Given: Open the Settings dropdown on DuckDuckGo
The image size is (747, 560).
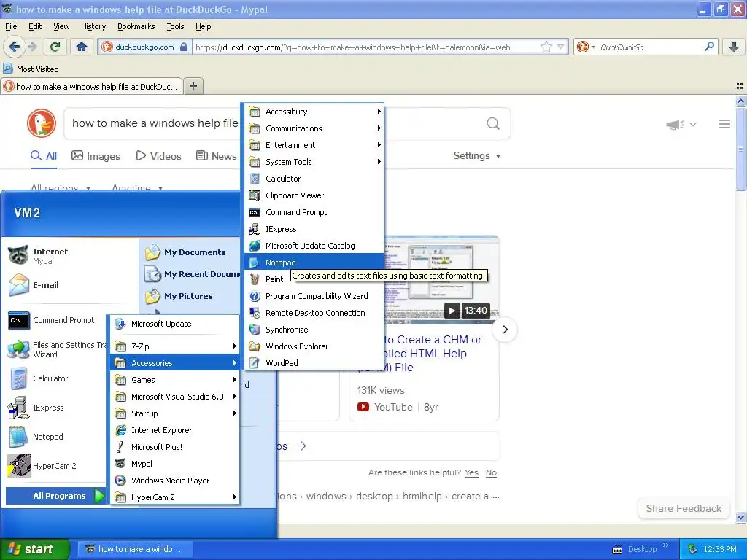Looking at the screenshot, I should (x=476, y=156).
